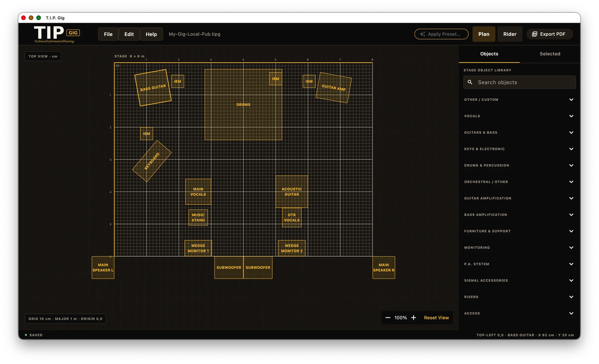The width and height of the screenshot is (599, 364).
Task: Expand the Vocals category
Action: (x=519, y=116)
